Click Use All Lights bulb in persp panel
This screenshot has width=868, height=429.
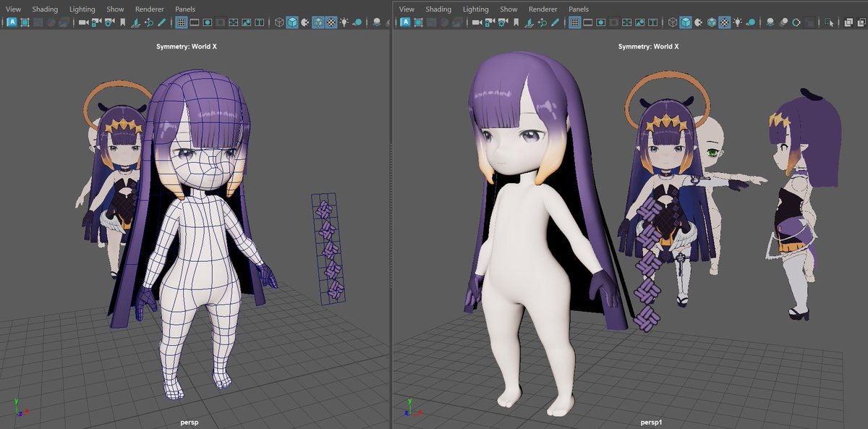pyautogui.click(x=344, y=22)
